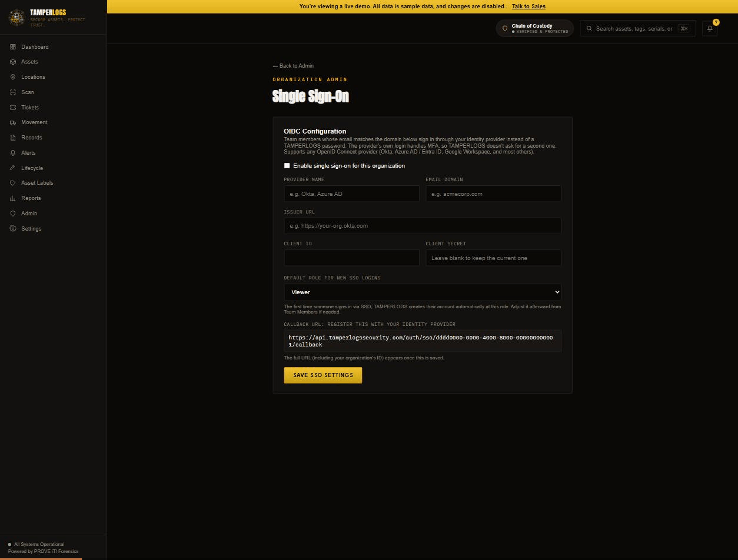Click the top search assets box

[x=638, y=28]
